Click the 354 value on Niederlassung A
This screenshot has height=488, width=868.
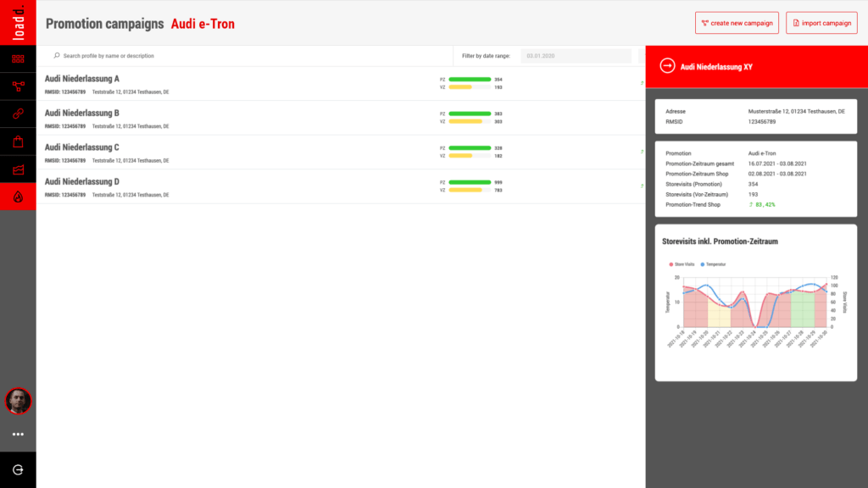498,79
